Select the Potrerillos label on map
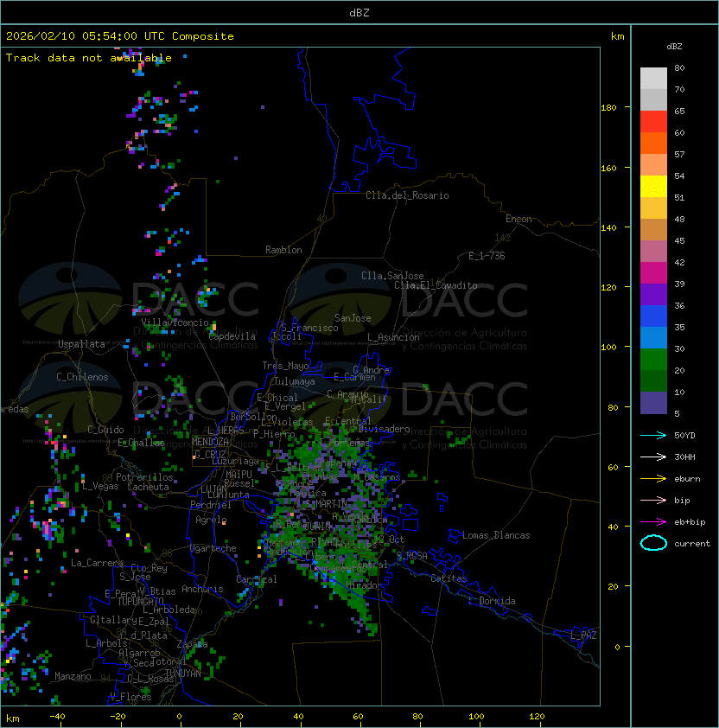 pyautogui.click(x=144, y=477)
